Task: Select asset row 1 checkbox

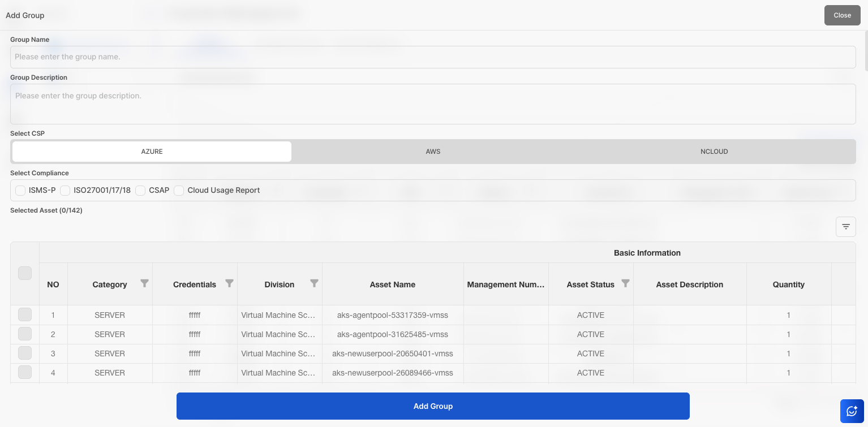Action: coord(25,315)
